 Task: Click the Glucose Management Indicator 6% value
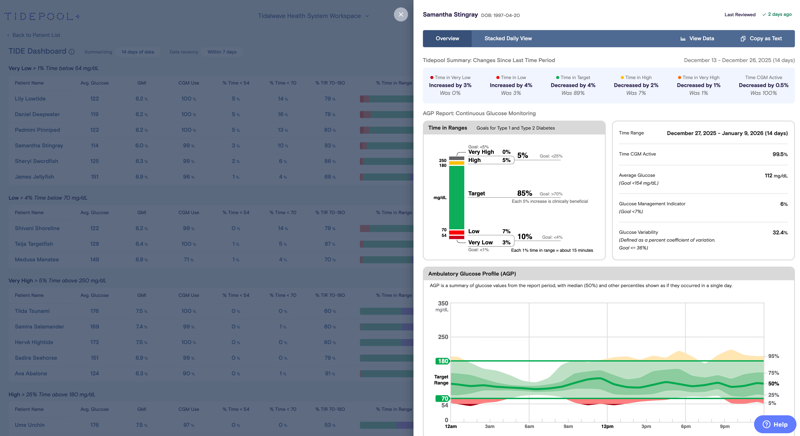tap(784, 204)
